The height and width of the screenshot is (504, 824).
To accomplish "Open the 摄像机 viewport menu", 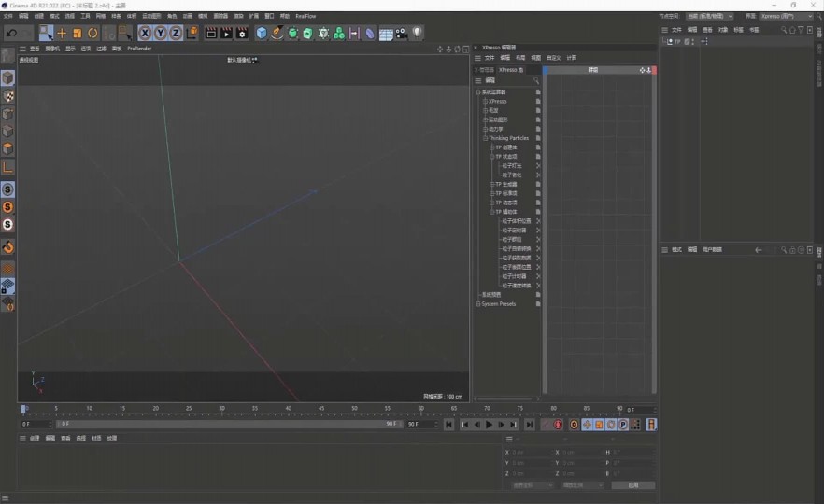I will 52,49.
